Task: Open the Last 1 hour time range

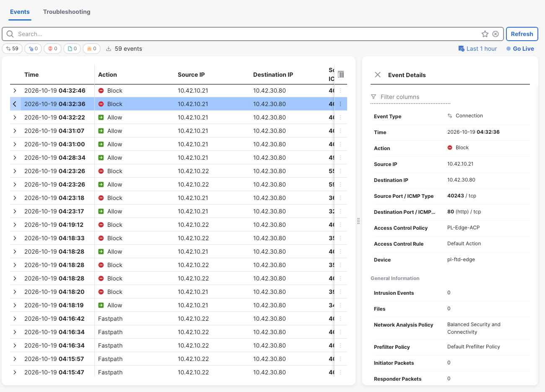Action: [x=481, y=49]
